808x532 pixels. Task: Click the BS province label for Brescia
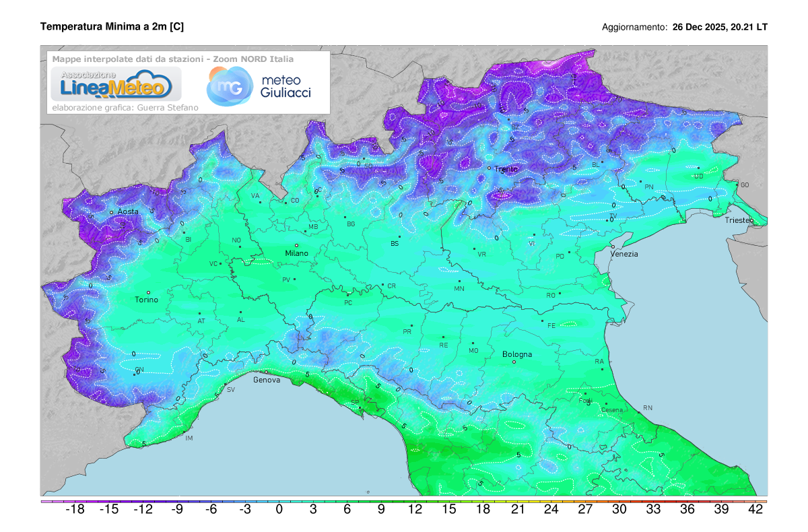click(395, 244)
